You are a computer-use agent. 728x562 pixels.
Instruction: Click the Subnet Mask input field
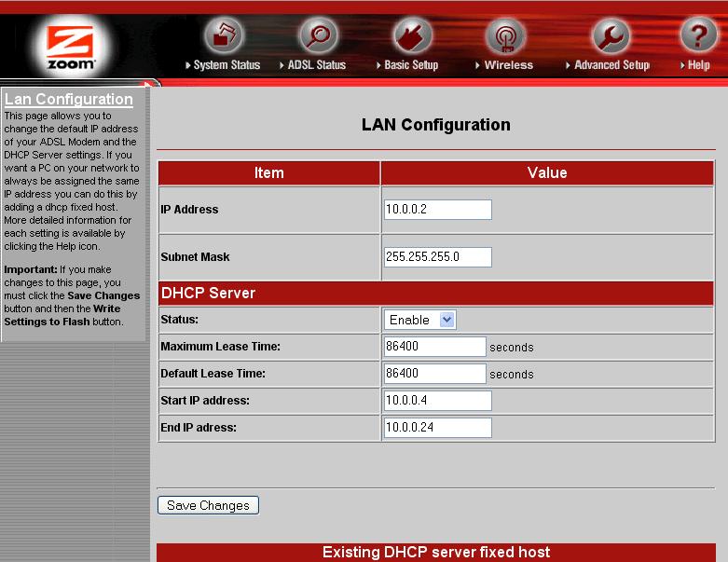pyautogui.click(x=438, y=256)
